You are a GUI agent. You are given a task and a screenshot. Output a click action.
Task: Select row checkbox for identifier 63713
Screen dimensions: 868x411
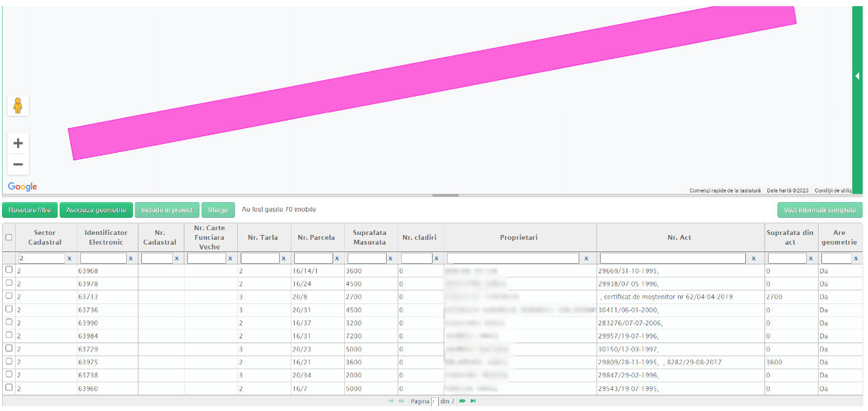tap(9, 296)
